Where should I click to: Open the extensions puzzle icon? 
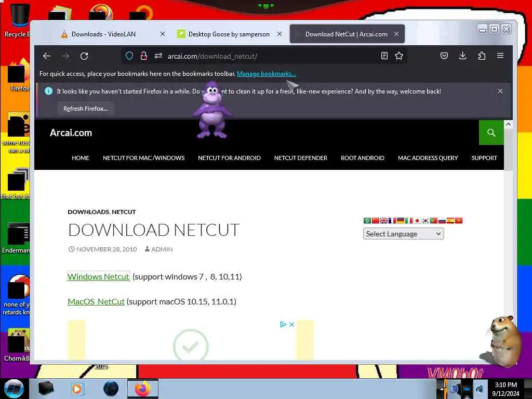pos(482,56)
